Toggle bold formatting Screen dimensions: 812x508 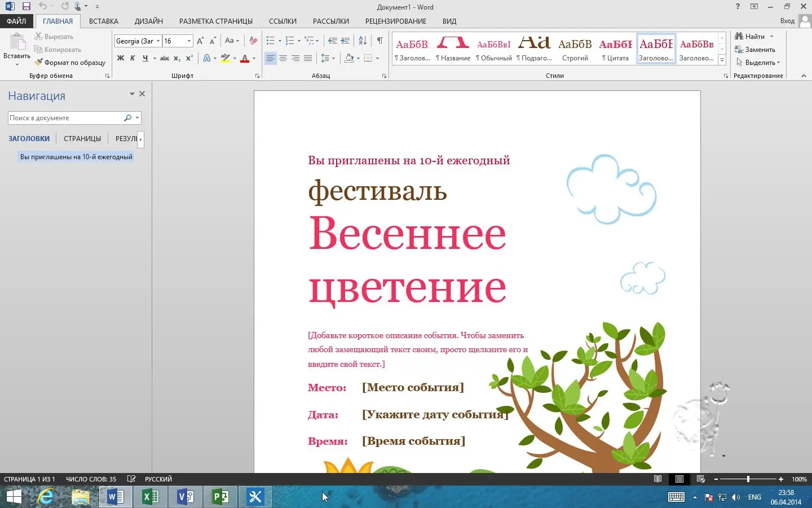[x=120, y=58]
